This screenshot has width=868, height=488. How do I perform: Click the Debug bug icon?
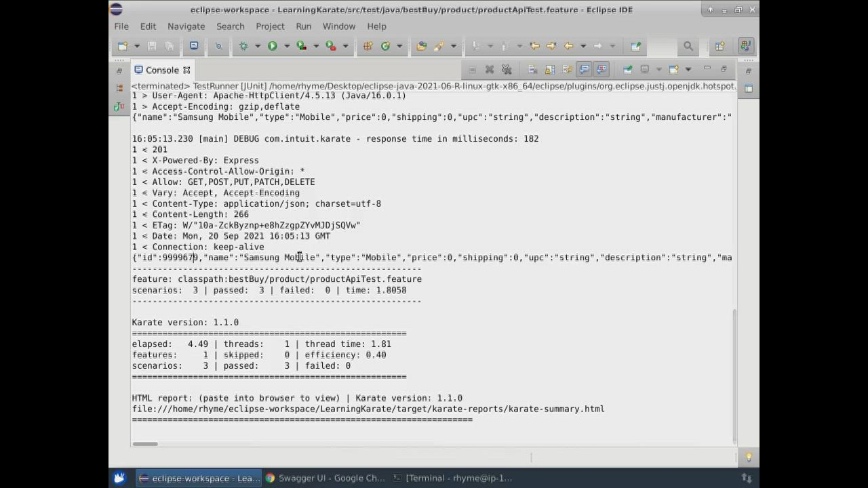pyautogui.click(x=243, y=46)
